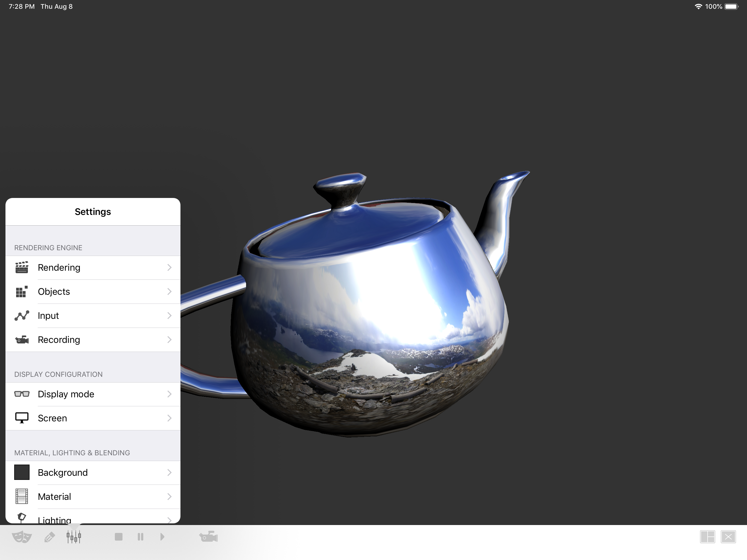Screen dimensions: 747x560
Task: Start playback with the play arrow
Action: (162, 537)
